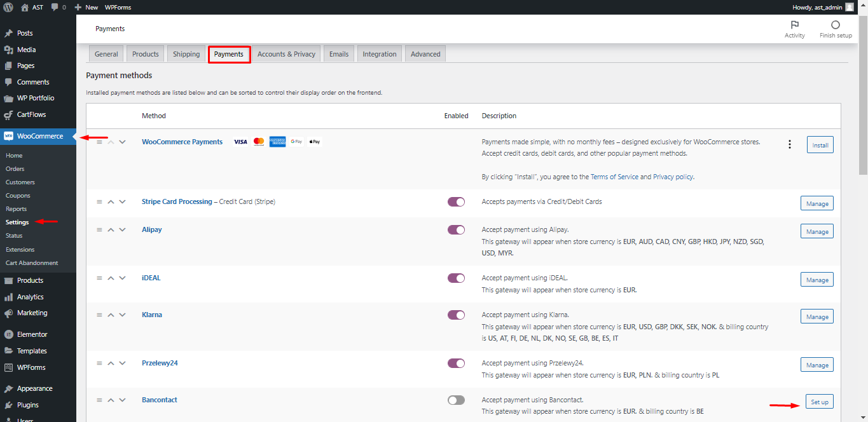Screen dimensions: 868x422
Task: Switch to the Products settings tab
Action: pos(146,54)
